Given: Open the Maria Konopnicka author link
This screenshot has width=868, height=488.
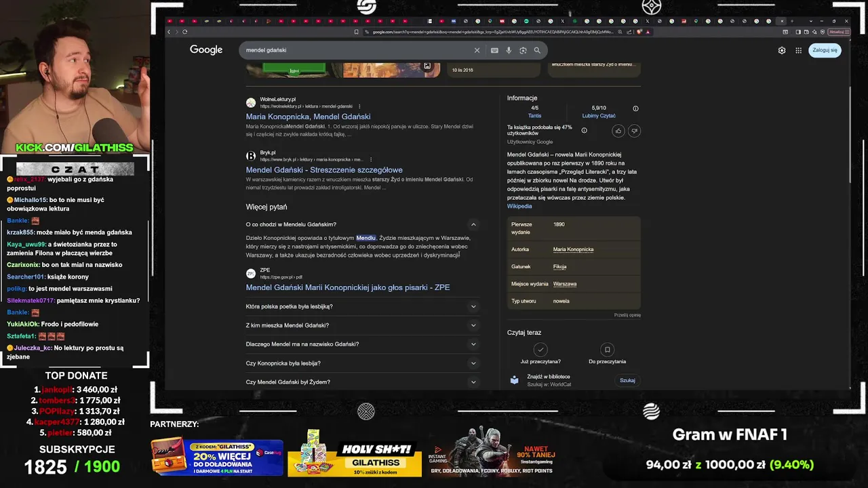Looking at the screenshot, I should pyautogui.click(x=573, y=249).
